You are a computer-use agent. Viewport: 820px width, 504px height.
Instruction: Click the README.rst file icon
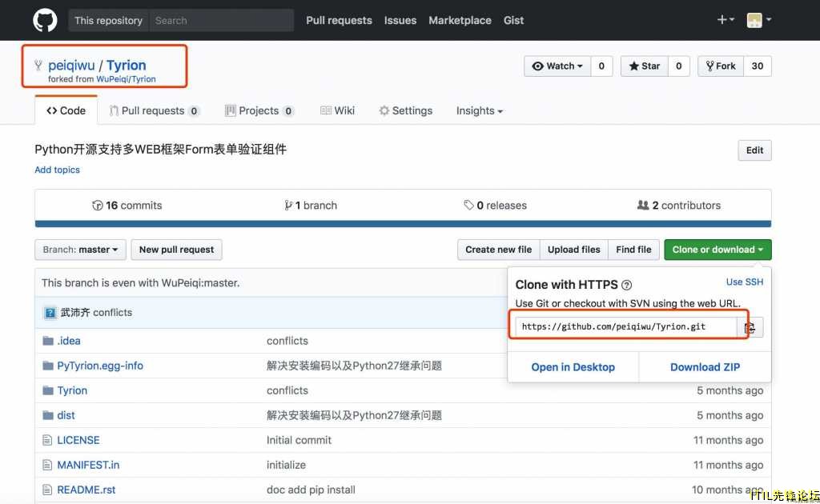pyautogui.click(x=47, y=490)
